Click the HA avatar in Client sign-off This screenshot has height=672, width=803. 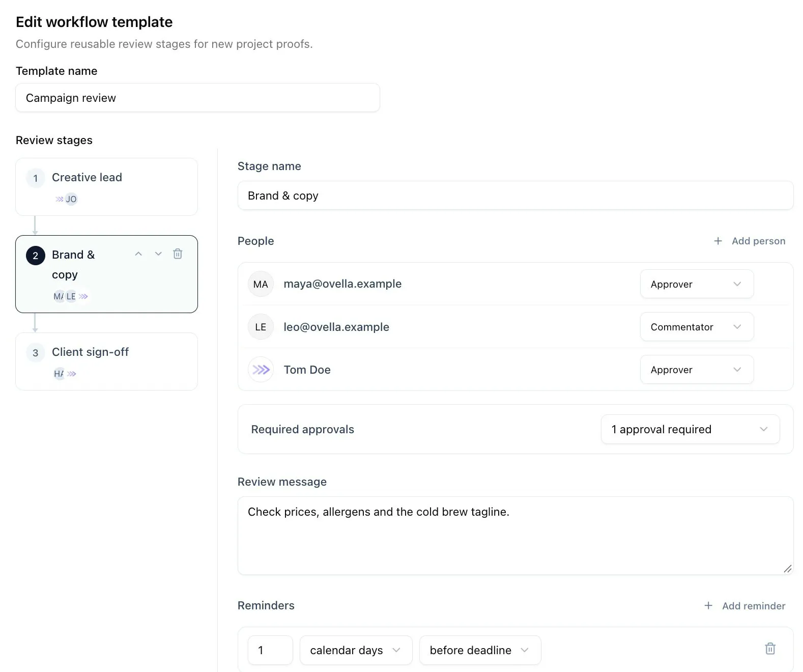click(x=59, y=374)
